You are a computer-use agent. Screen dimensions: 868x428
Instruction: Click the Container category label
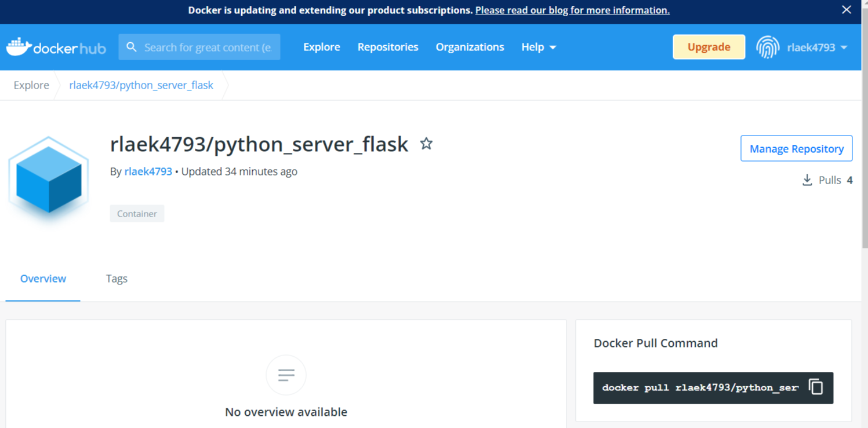(x=137, y=213)
